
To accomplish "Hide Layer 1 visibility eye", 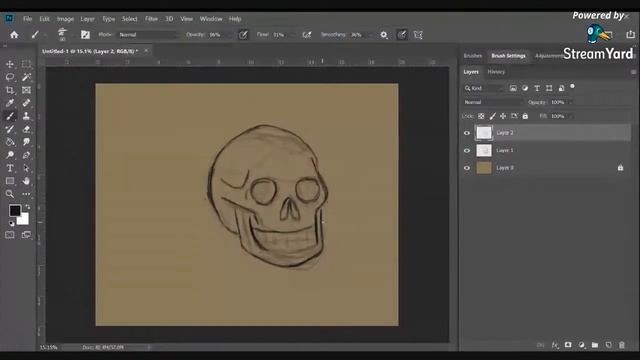I will pos(467,151).
